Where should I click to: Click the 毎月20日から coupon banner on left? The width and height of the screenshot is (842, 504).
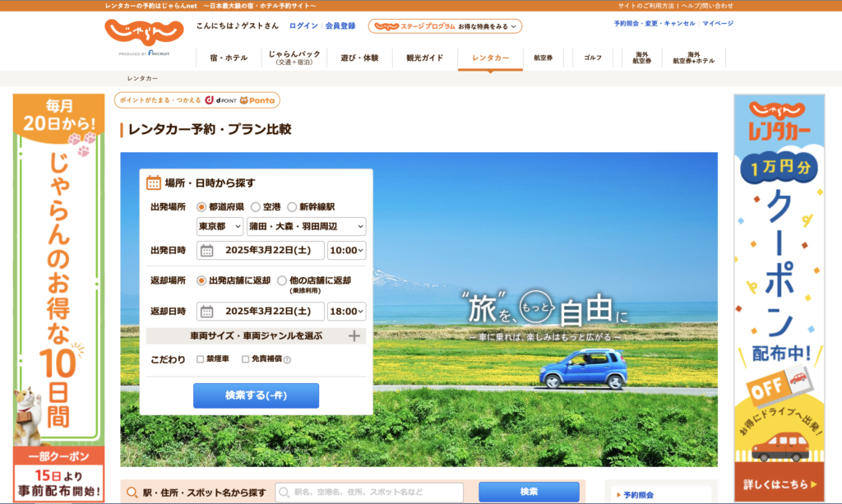pyautogui.click(x=59, y=298)
